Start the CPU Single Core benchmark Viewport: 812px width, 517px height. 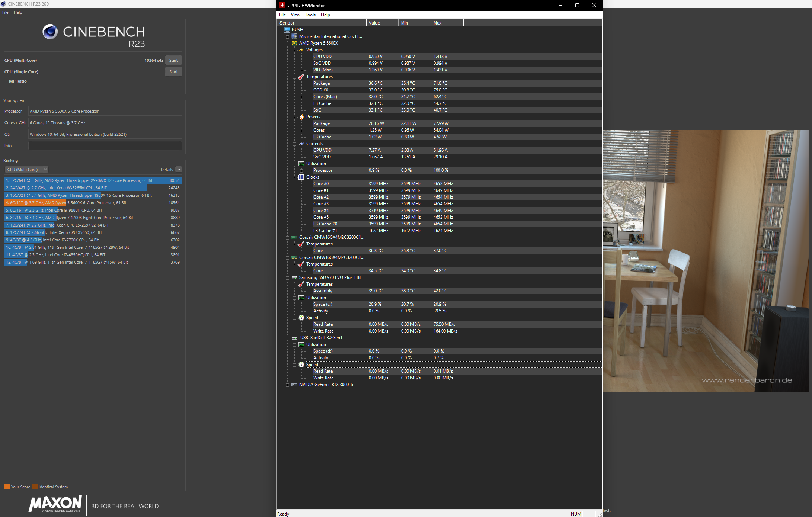tap(173, 72)
